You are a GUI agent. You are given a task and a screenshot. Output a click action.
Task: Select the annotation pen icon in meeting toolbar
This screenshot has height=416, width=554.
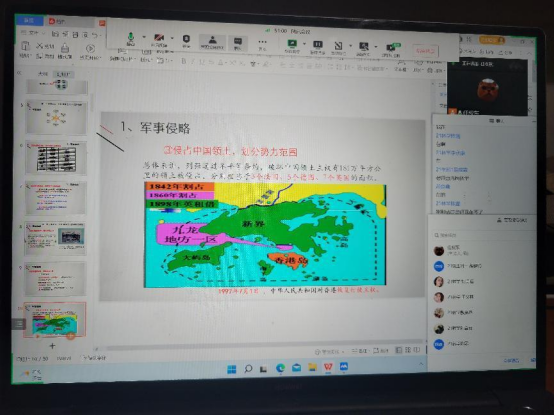338,47
